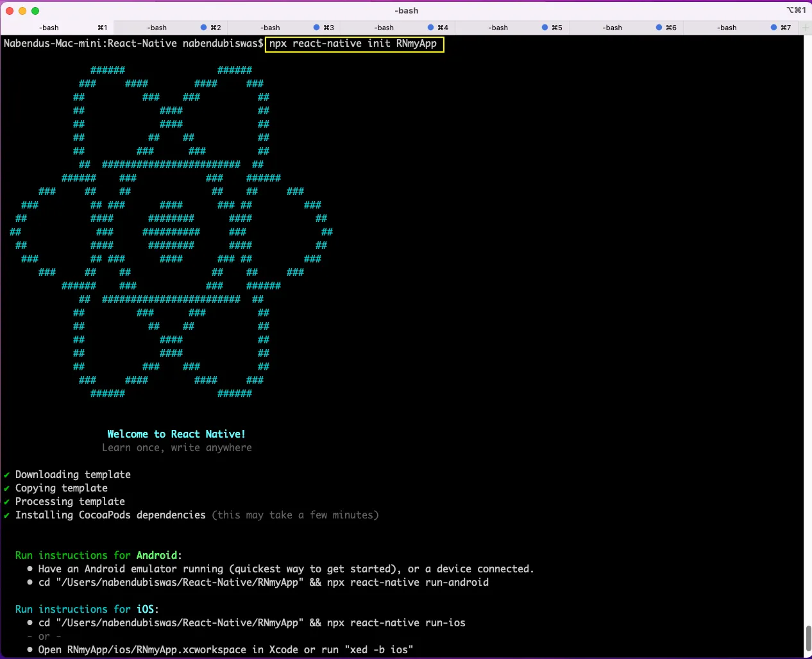Click 'Open RNmyApp/ios/RNmyApp.xcworkspace in Xcode' line
Viewport: 812px width, 659px height.
coord(220,650)
